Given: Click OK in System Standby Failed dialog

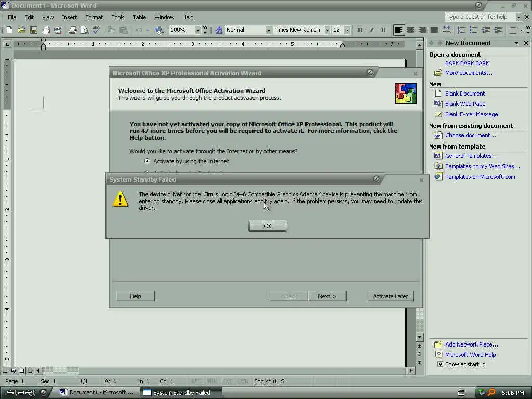Looking at the screenshot, I should click(268, 226).
